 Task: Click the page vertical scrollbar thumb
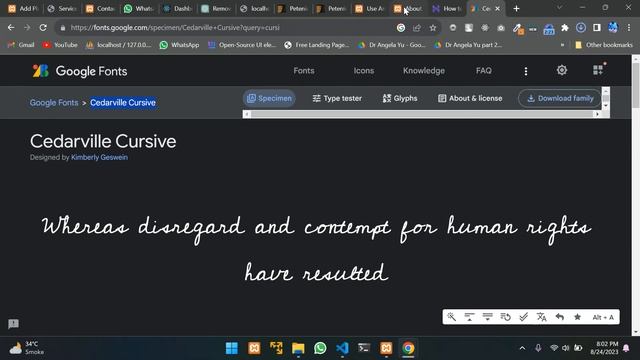click(x=636, y=85)
